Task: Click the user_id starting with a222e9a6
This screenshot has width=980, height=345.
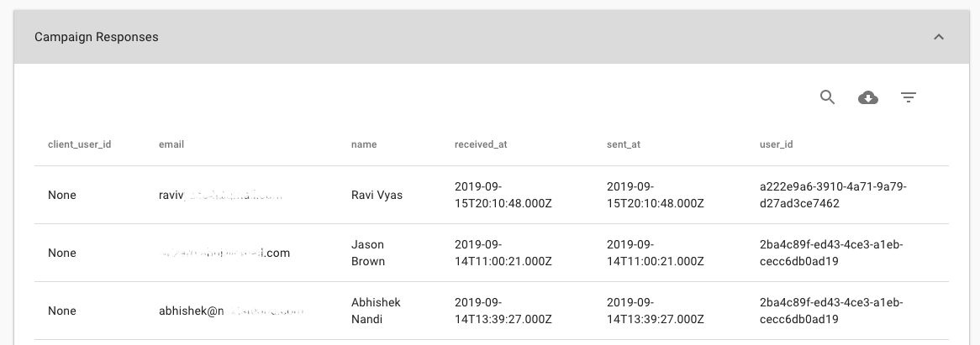Action: (833, 196)
